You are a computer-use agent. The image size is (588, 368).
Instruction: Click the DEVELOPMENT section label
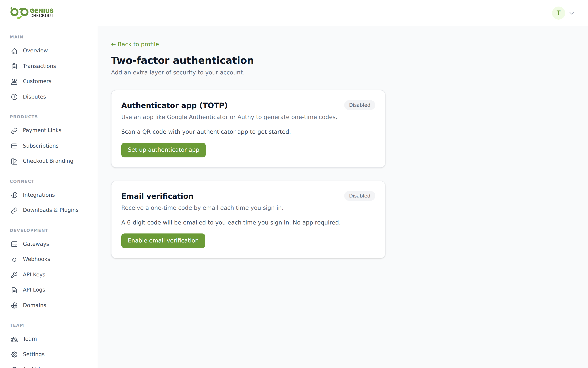pyautogui.click(x=29, y=230)
